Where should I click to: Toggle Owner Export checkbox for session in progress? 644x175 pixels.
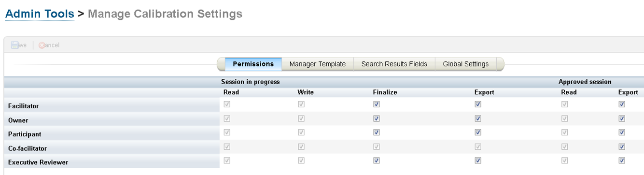(477, 118)
